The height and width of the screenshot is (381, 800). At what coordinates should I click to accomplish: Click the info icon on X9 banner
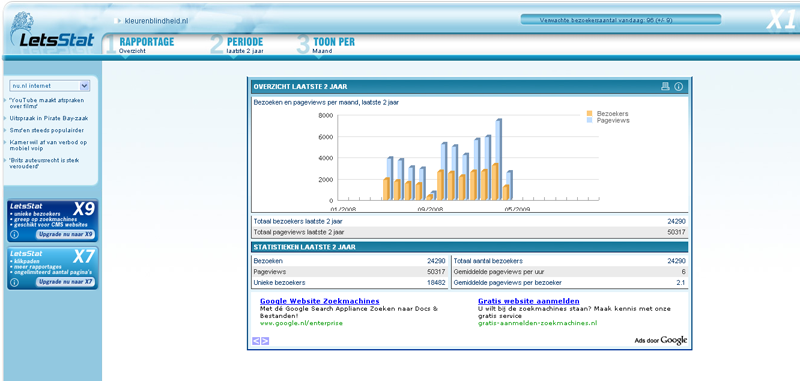point(14,235)
